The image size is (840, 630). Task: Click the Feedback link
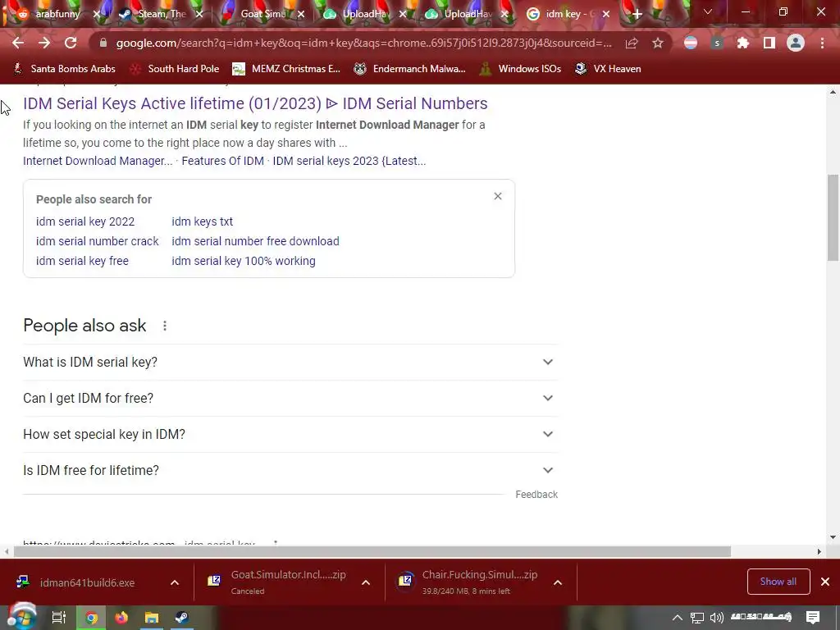(x=536, y=495)
